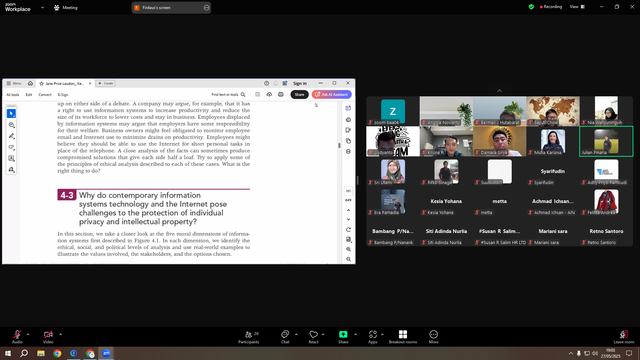
Task: Open the Windows Start menu
Action: [8, 353]
